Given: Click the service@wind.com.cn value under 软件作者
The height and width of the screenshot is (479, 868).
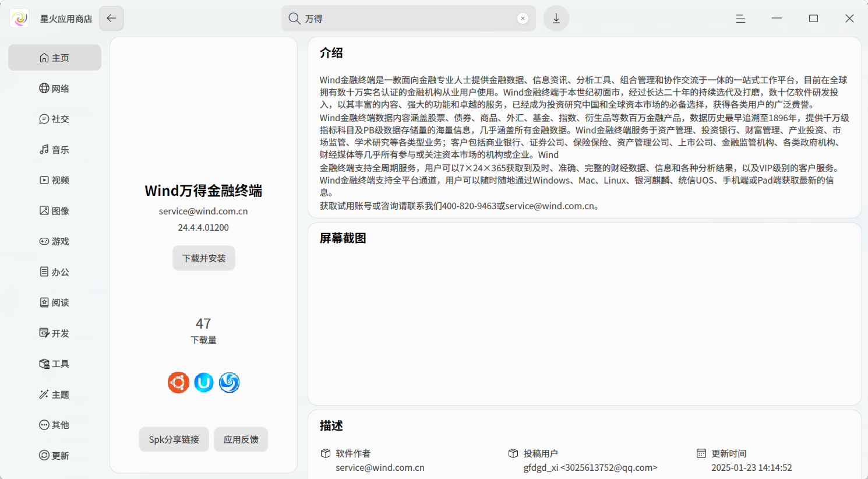Looking at the screenshot, I should point(380,467).
